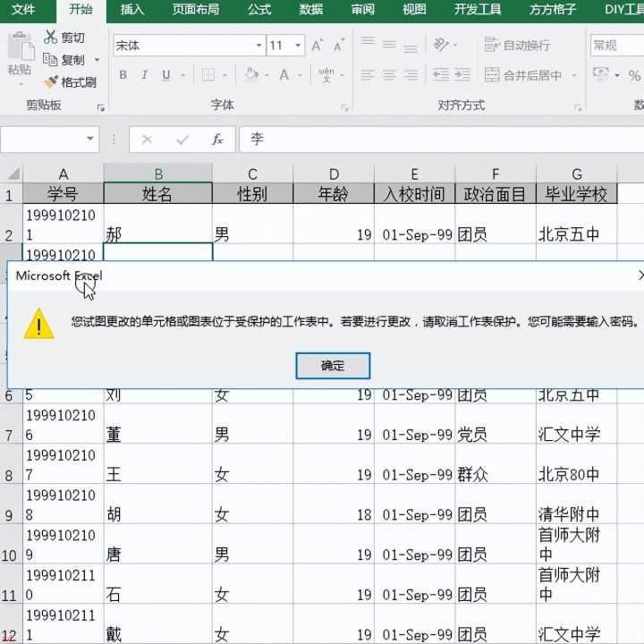644x644 pixels.
Task: Expand the underline style dropdown arrow
Action: point(182,75)
